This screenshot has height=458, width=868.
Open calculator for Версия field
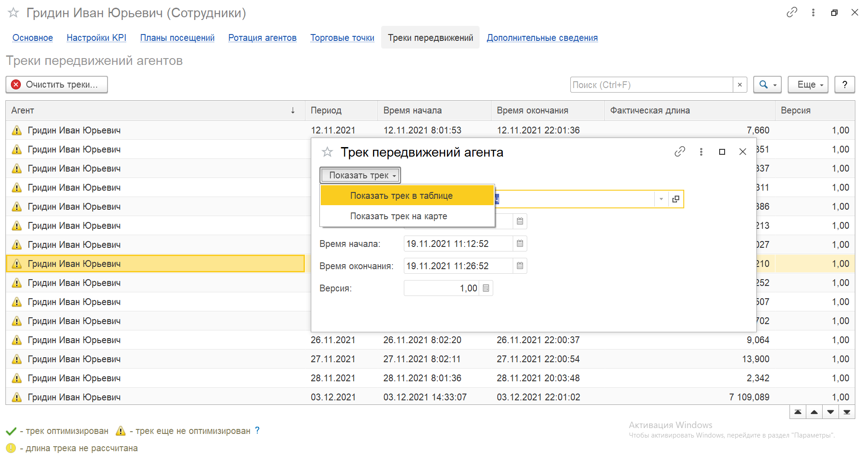486,288
